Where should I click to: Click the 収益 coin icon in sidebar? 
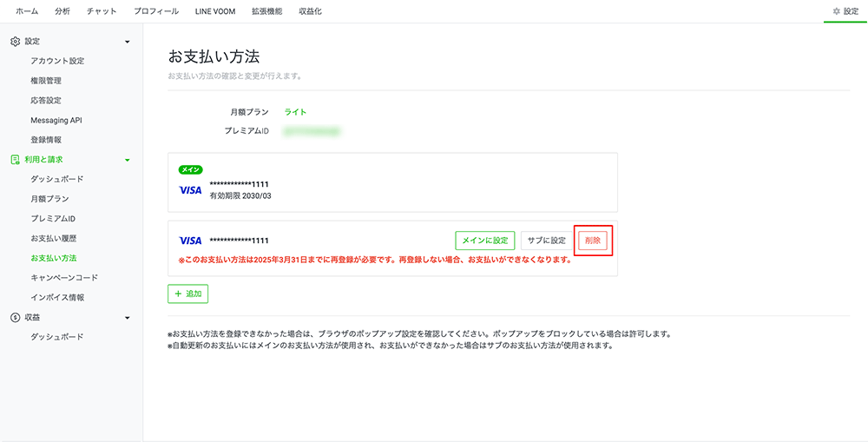(x=15, y=317)
